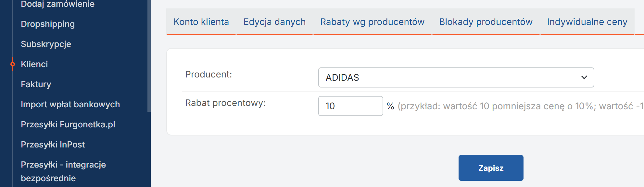Click the Rabat procentowy input field

350,106
